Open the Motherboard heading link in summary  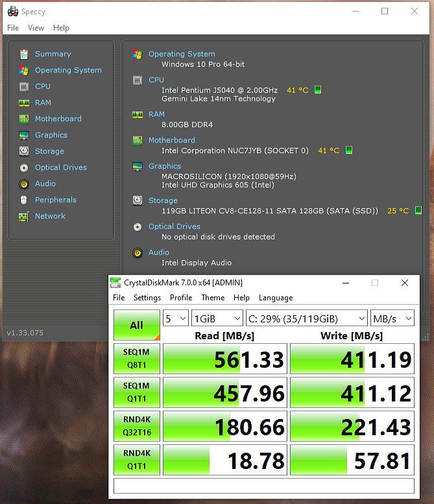(x=172, y=140)
